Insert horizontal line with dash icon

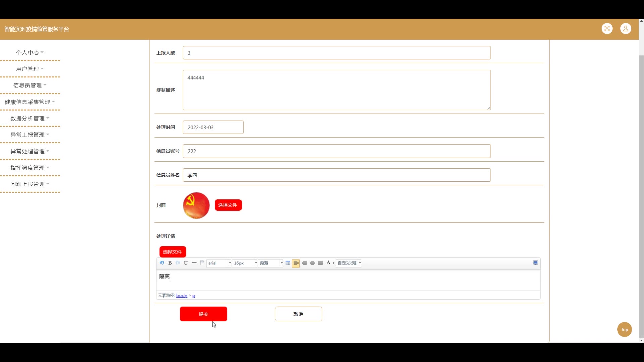coord(194,263)
